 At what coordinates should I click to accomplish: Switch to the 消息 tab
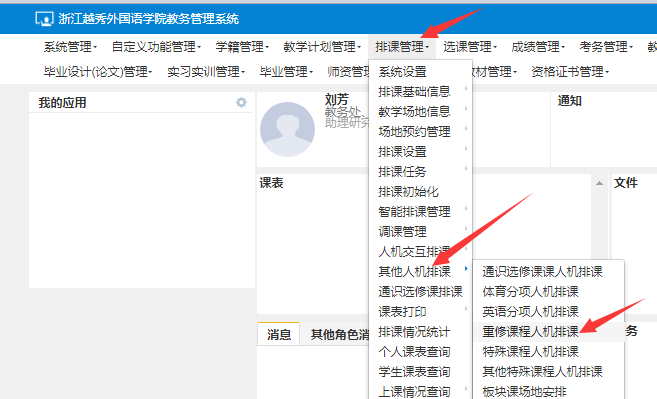click(279, 334)
